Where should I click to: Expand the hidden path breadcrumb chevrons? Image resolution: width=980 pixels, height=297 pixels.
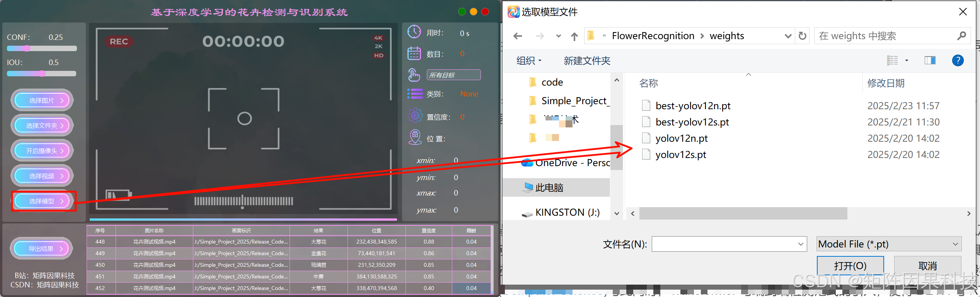click(604, 36)
